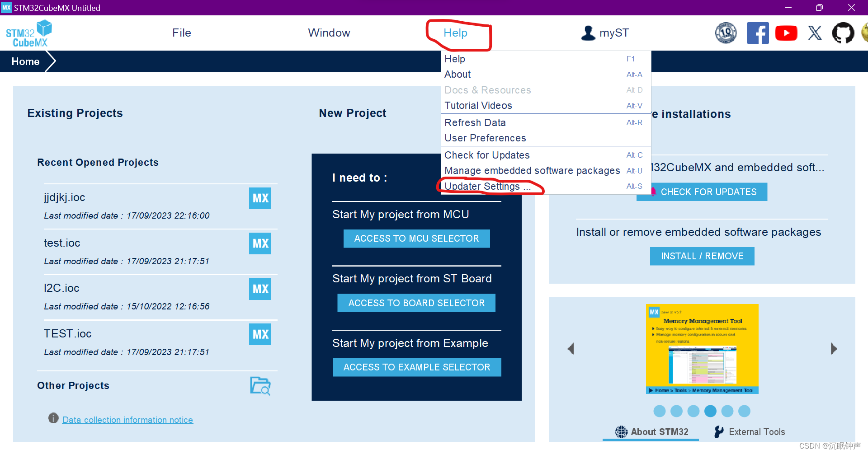The image size is (868, 454).
Task: Show previous carousel slide with left arrow
Action: (x=571, y=349)
